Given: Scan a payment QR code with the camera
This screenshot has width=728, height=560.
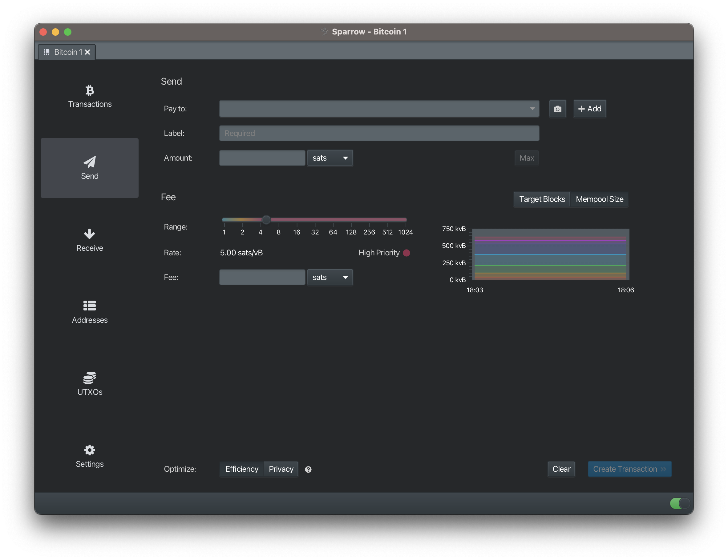Looking at the screenshot, I should point(557,109).
